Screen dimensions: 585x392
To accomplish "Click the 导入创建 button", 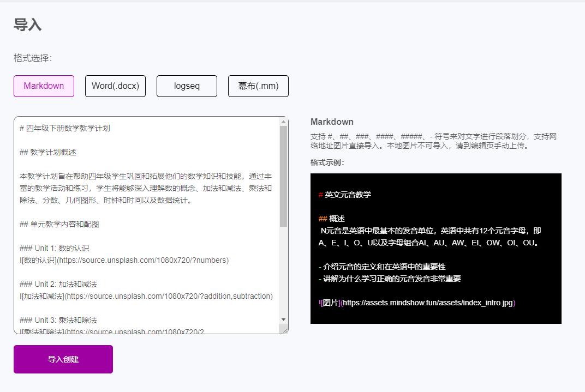I will pyautogui.click(x=63, y=359).
